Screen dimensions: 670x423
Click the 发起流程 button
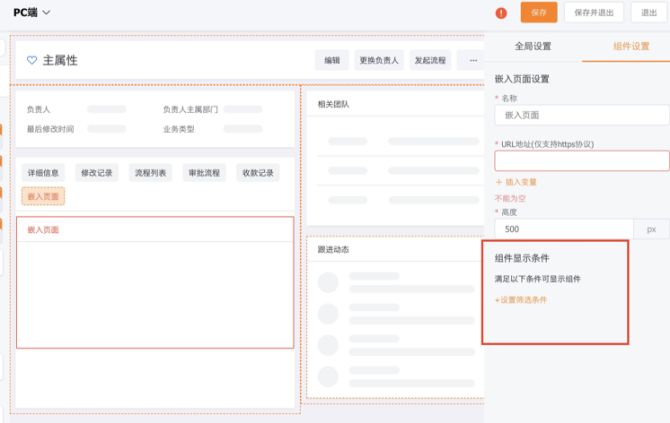[x=431, y=60]
